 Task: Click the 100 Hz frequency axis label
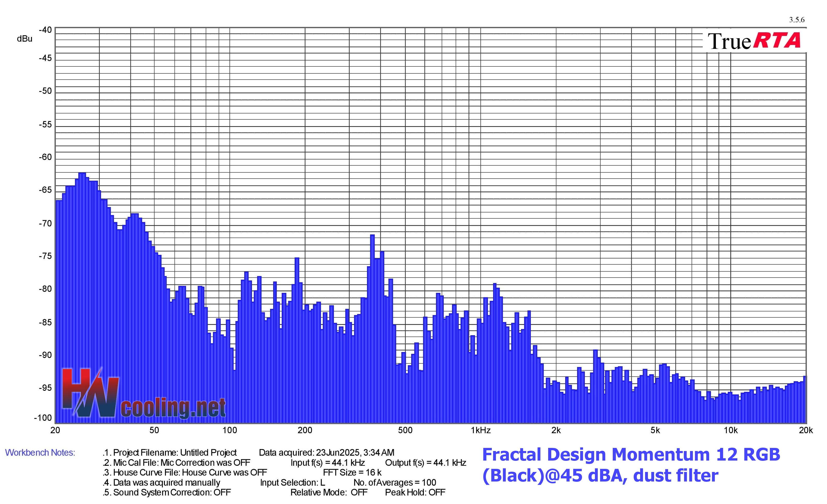(229, 430)
